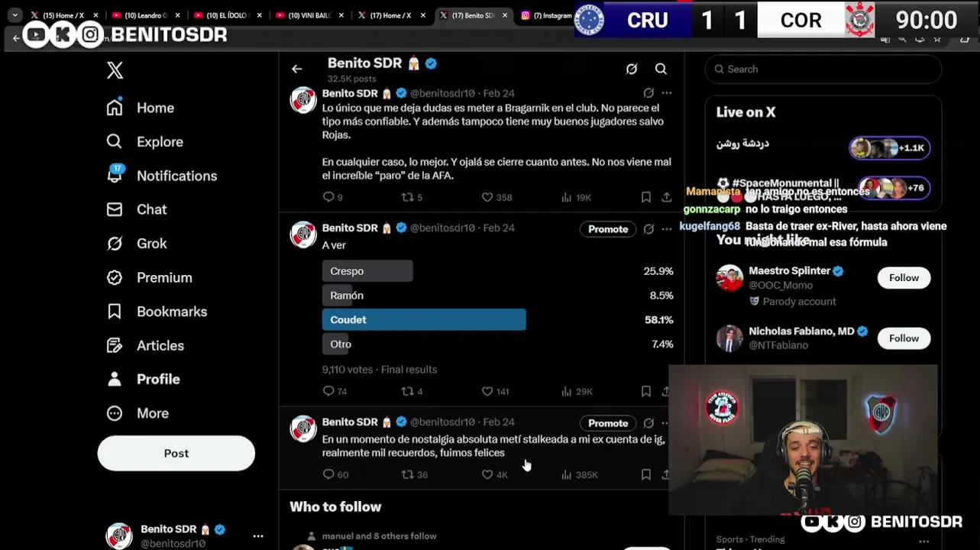Follow Maestro Splinter
The height and width of the screenshot is (550, 980).
[904, 278]
